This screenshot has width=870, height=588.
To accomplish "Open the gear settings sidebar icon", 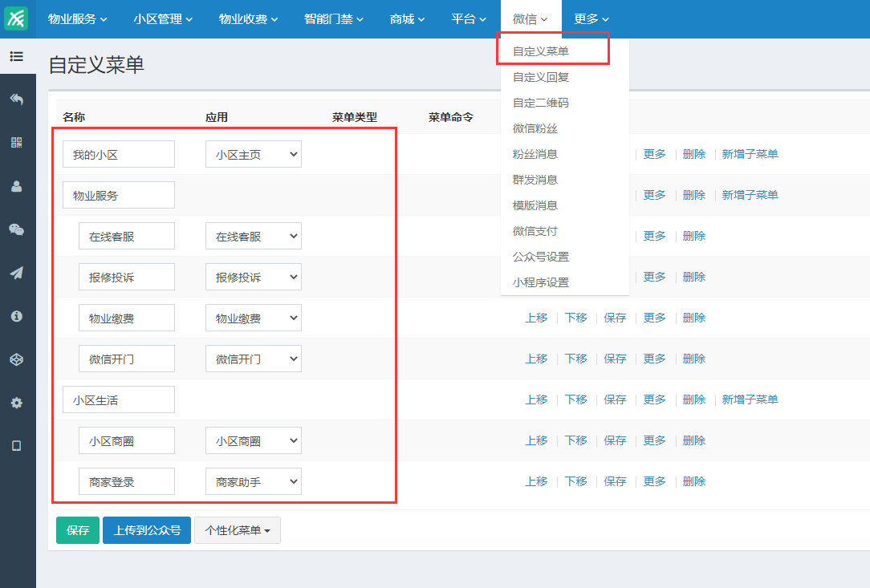I will (x=17, y=403).
